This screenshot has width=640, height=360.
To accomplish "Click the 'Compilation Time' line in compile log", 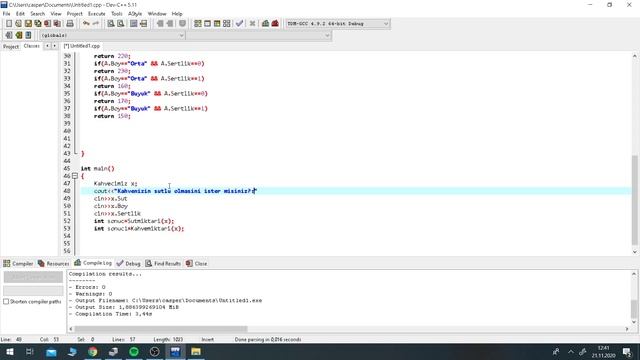I will [x=110, y=314].
